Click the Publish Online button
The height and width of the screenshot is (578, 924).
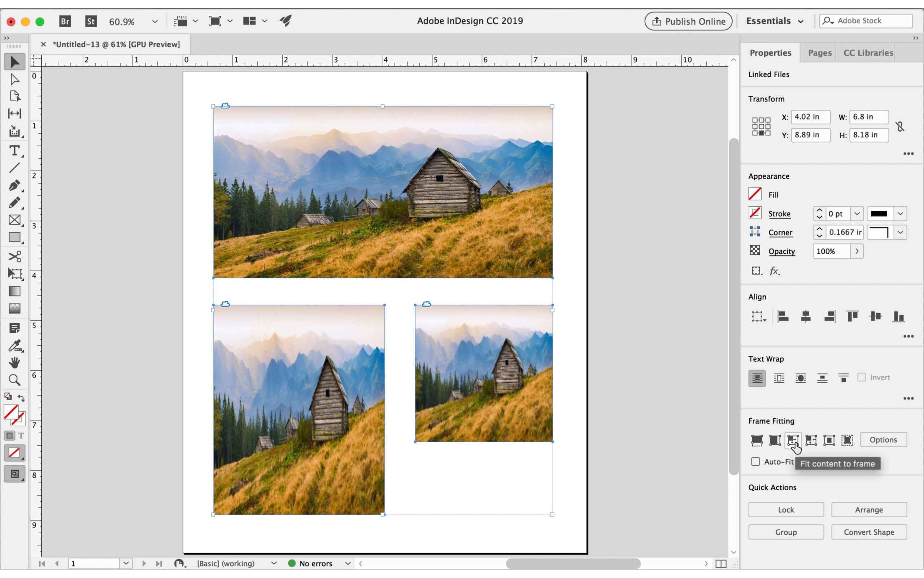[x=688, y=21]
